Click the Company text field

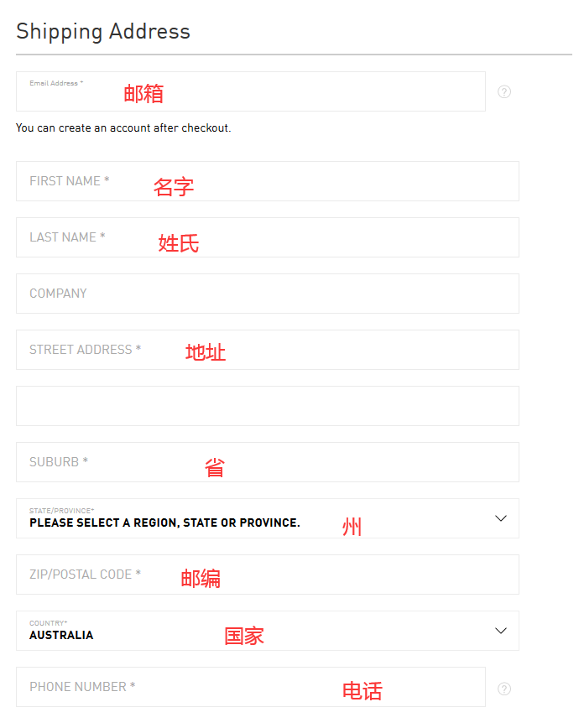267,294
